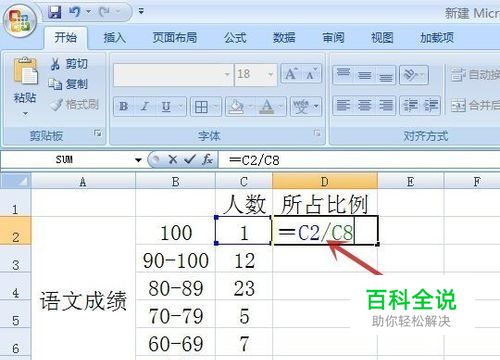Open the Name Box dropdown arrow

(x=138, y=160)
